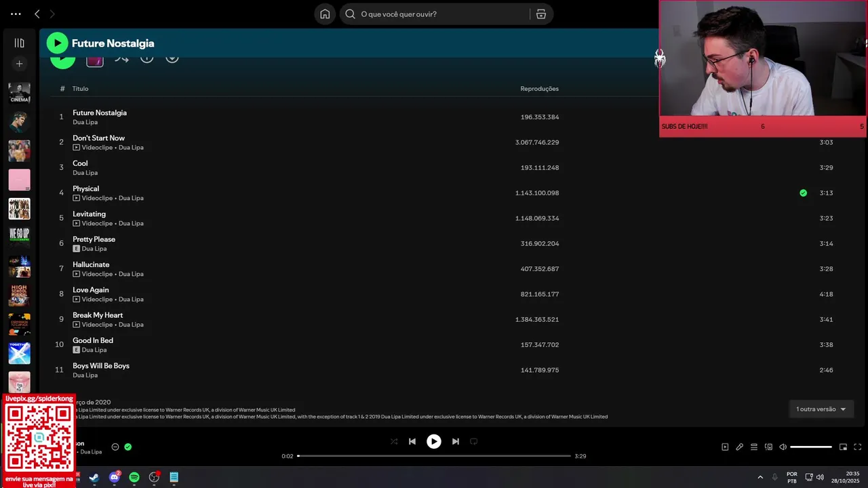Open system volume icon in taskbar tray
This screenshot has width=868, height=488.
(x=820, y=477)
